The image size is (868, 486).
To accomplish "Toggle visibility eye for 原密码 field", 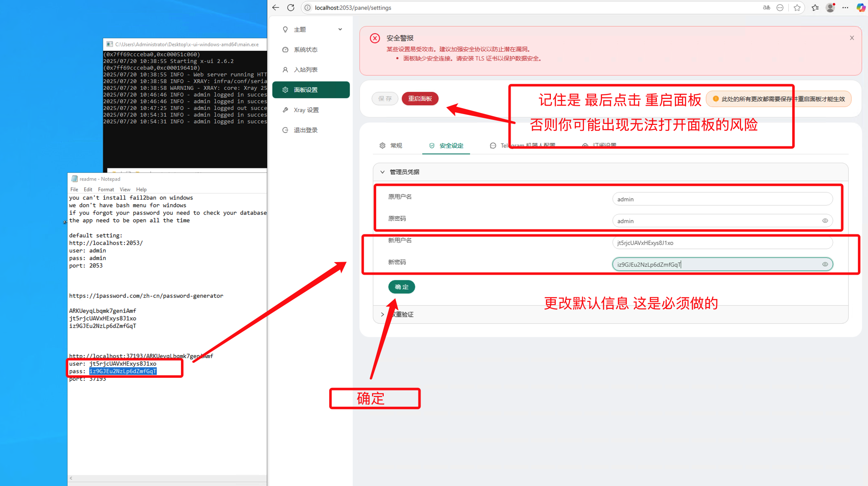I will pyautogui.click(x=825, y=221).
